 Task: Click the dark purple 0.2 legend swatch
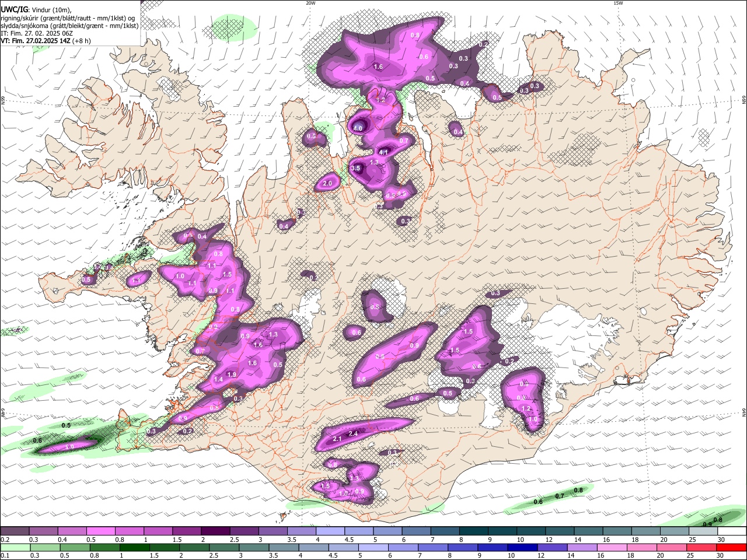point(15,531)
